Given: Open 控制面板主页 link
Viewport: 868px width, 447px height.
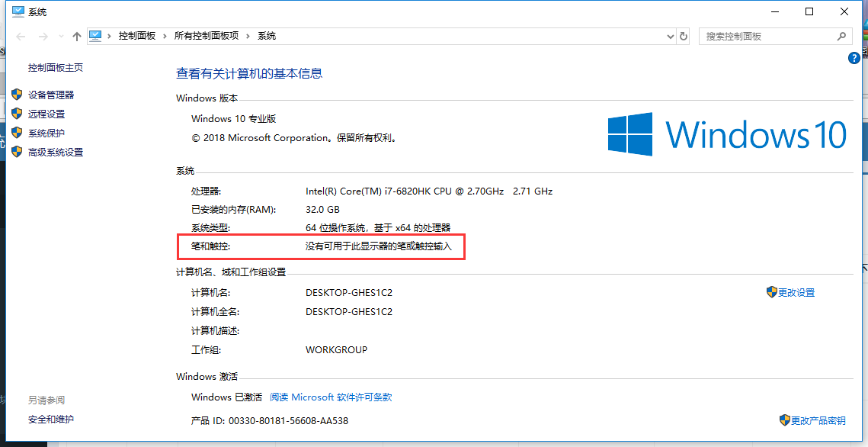Looking at the screenshot, I should coord(56,68).
